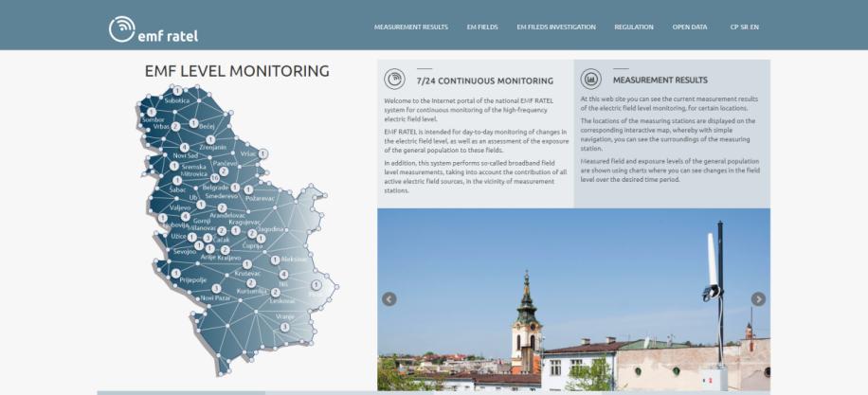Click the 7/24 continuous monitoring signal icon
868x395 pixels.
pos(396,80)
